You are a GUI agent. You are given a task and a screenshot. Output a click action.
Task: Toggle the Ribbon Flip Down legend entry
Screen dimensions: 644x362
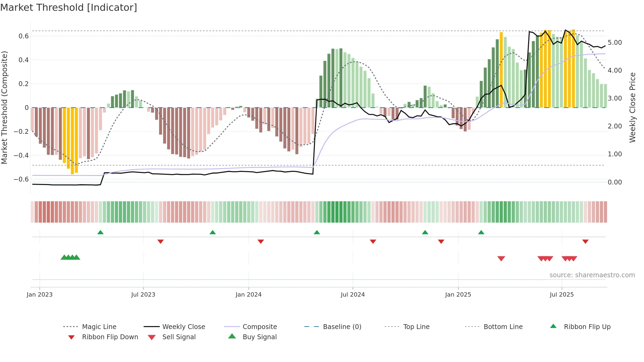103,337
